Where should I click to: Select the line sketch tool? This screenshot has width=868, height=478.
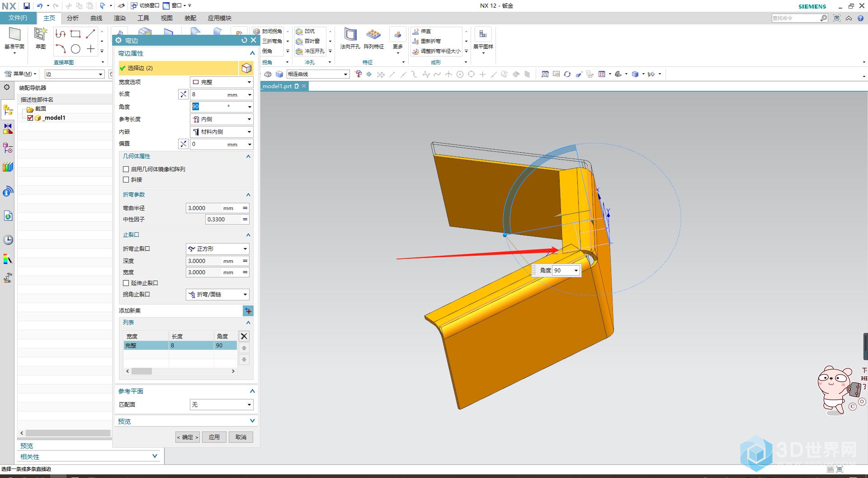click(90, 34)
